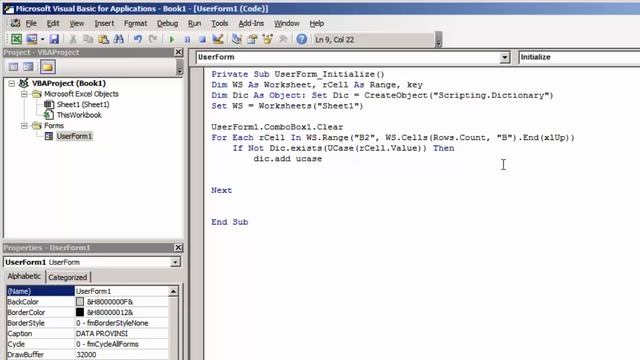Open the Window menu
Screen dimensions: 640x360
[287, 24]
